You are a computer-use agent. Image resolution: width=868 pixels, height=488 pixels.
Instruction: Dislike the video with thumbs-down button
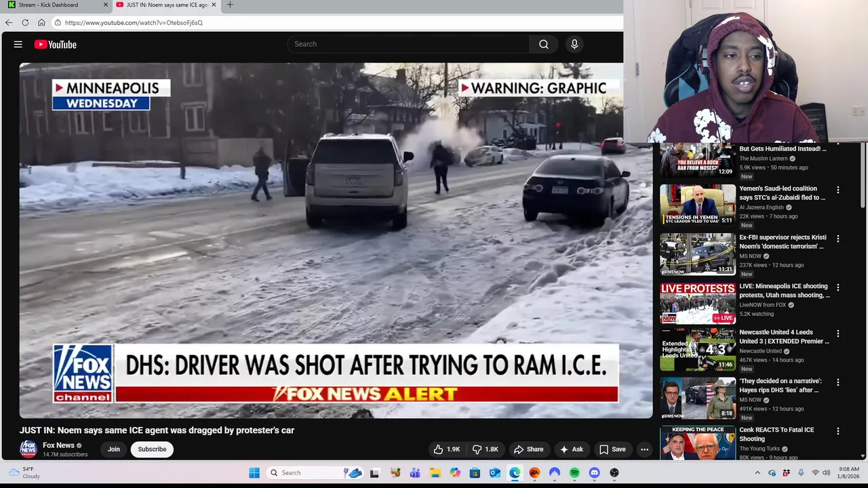point(485,449)
